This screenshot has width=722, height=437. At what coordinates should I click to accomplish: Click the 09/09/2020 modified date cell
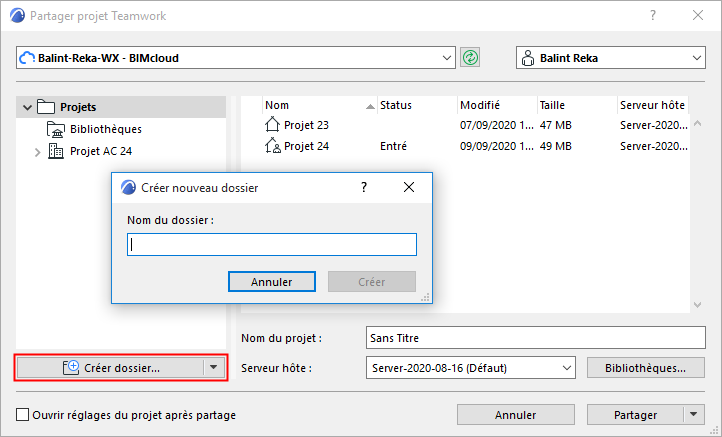(497, 146)
